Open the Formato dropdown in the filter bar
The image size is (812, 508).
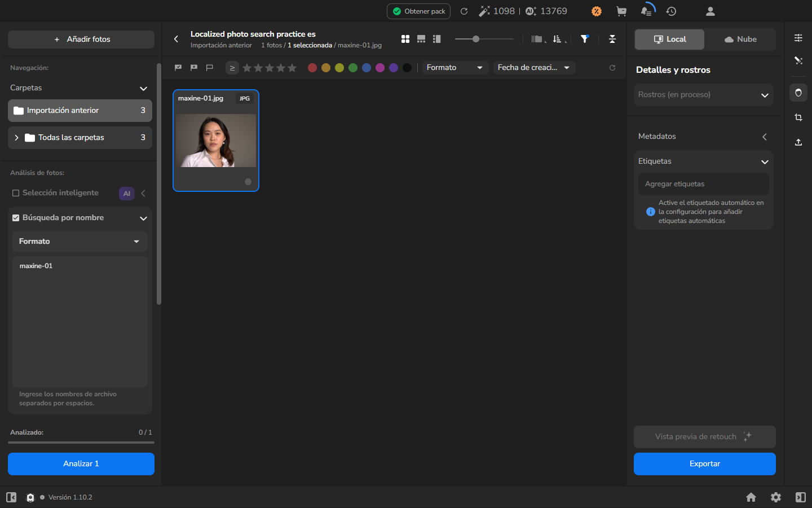tap(454, 68)
